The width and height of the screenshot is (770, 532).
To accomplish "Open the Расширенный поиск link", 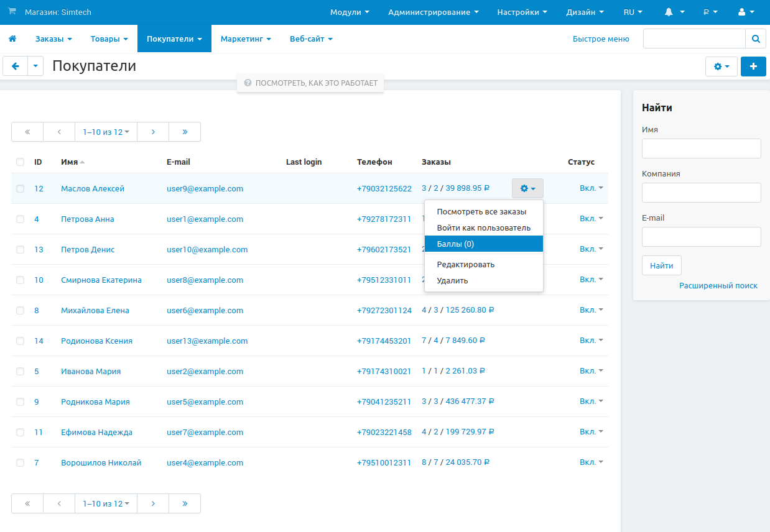I will 718,286.
